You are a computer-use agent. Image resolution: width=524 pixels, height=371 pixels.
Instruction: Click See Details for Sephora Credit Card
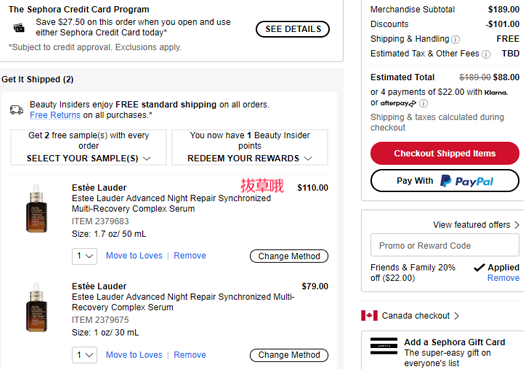[293, 29]
